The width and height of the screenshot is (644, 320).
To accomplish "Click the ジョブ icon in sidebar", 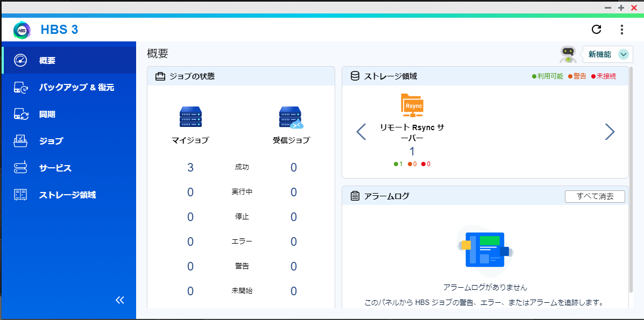I will click(x=20, y=141).
